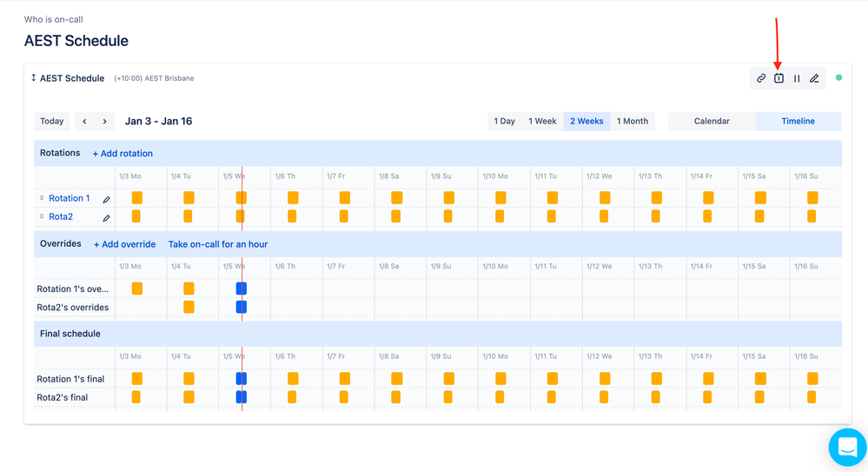Click Rotation 1 override on 1/3 Mo
Viewport: 868px width, 472px height.
[x=137, y=288]
